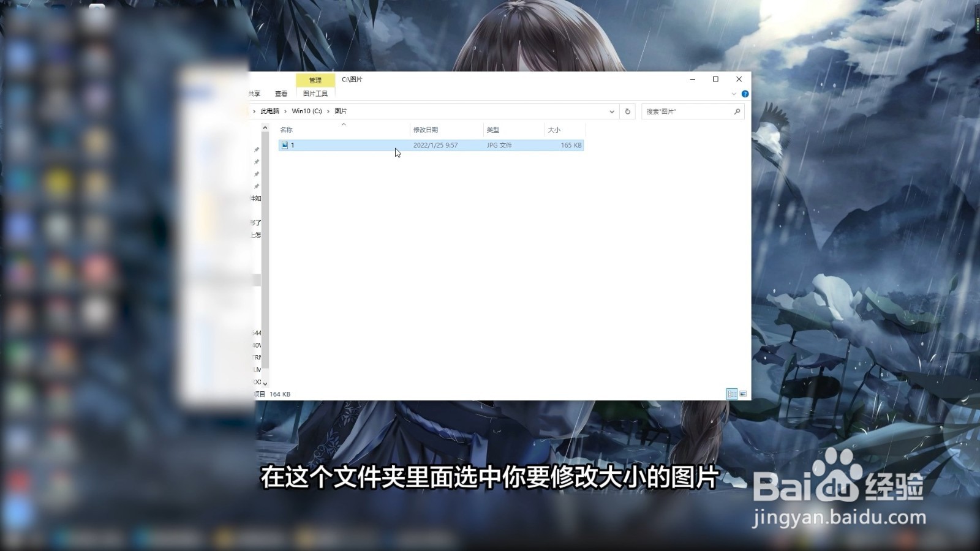Open the yellow 管理 contextual tab
The image size is (980, 551).
(315, 80)
